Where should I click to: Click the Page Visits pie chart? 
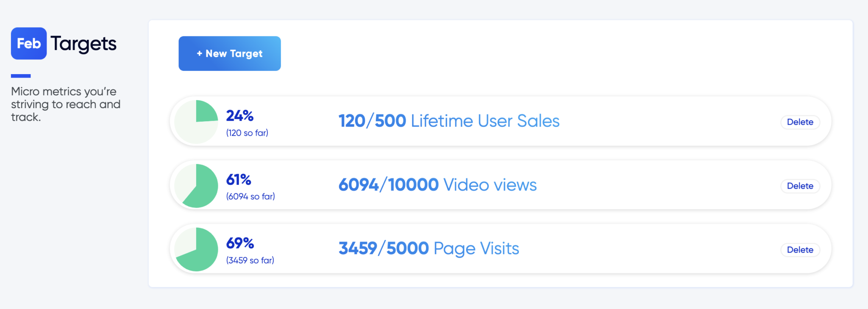point(196,249)
